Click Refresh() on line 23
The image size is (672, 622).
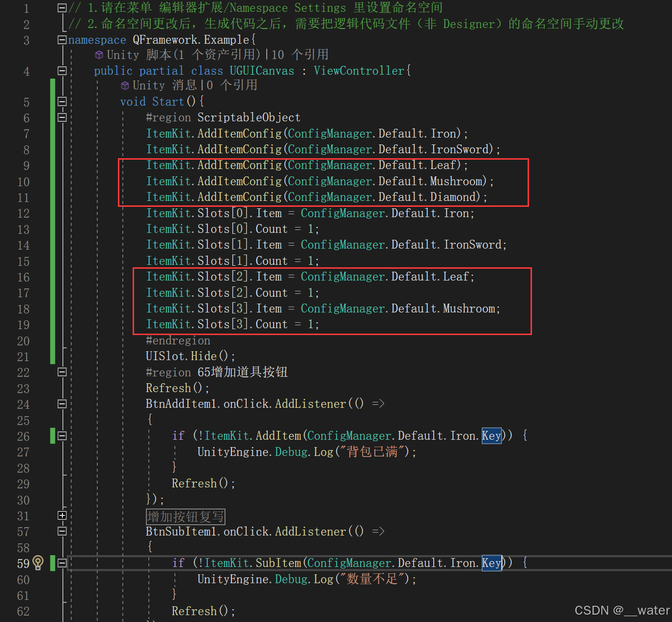pyautogui.click(x=177, y=388)
